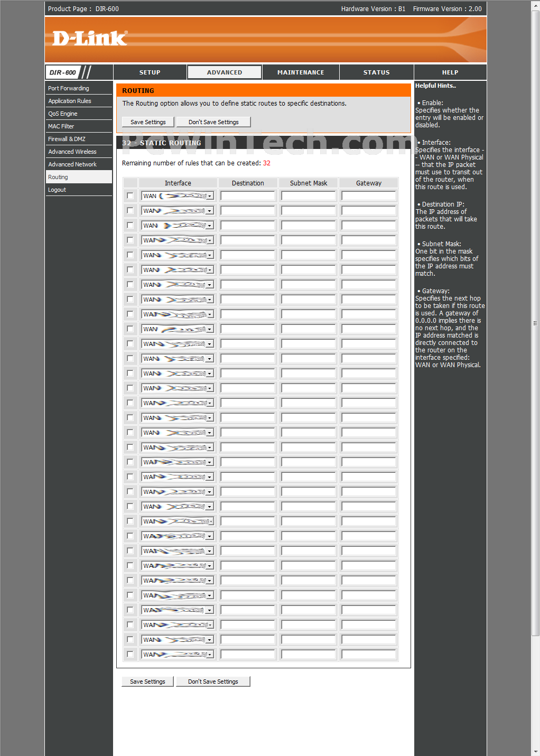
Task: Open the fifth row's WAN interface dropdown
Action: [178, 255]
